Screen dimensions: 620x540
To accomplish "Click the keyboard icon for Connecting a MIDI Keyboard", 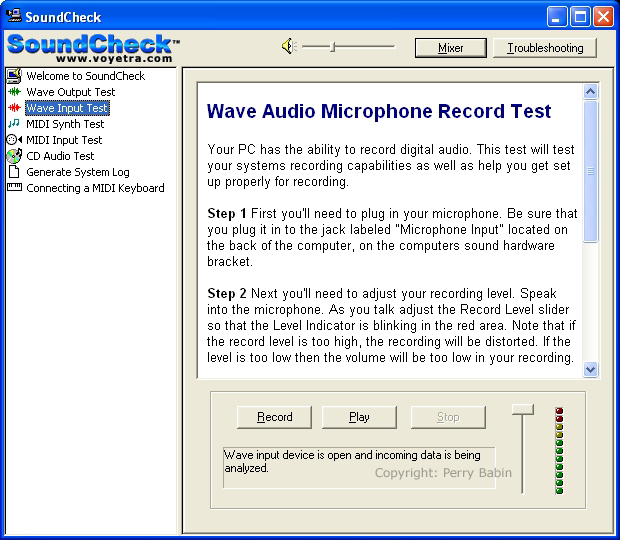I will pos(15,187).
